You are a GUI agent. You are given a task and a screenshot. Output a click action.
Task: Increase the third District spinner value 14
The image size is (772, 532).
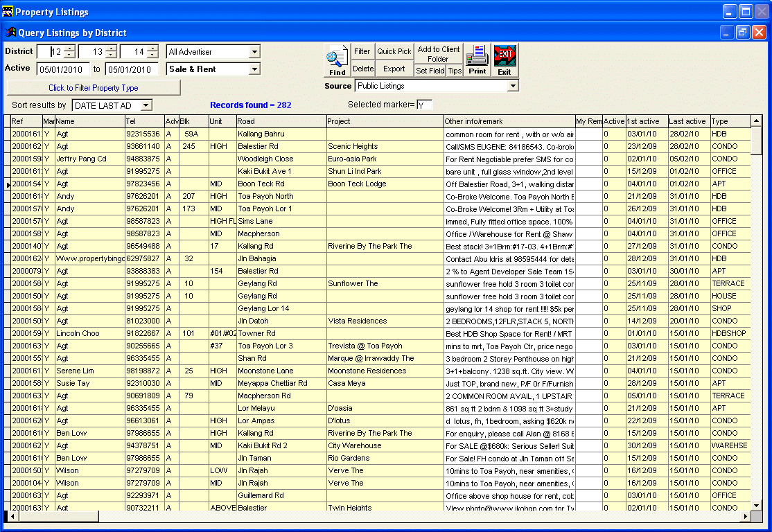click(x=152, y=48)
